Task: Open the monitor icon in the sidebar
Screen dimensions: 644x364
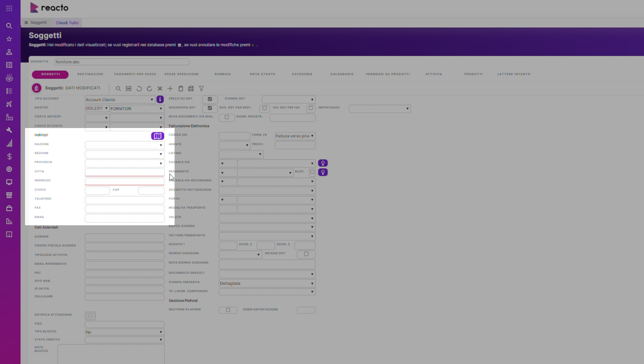Action: tap(9, 182)
